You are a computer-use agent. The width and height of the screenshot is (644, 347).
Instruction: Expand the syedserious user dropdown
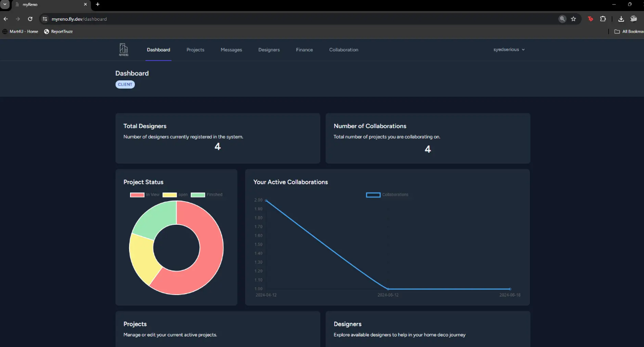coord(509,50)
